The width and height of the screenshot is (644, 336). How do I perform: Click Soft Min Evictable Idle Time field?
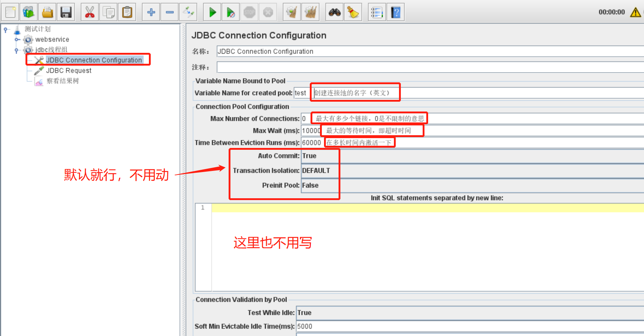pyautogui.click(x=470, y=327)
